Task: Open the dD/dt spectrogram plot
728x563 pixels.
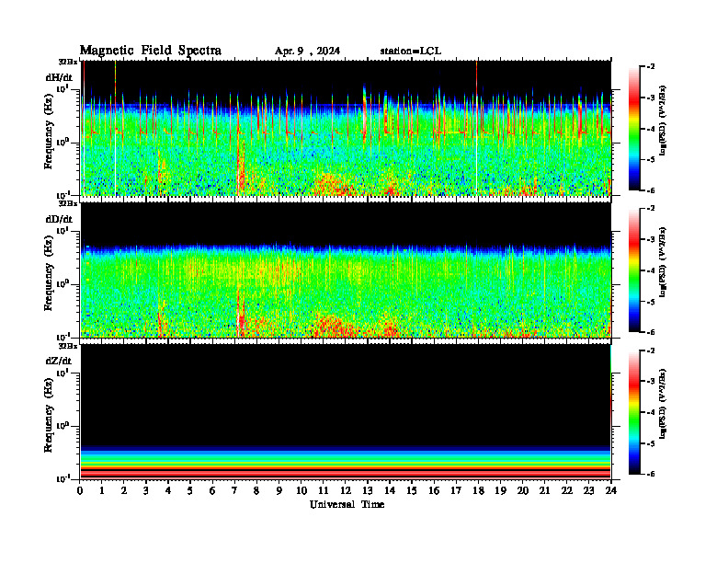Action: tap(346, 270)
